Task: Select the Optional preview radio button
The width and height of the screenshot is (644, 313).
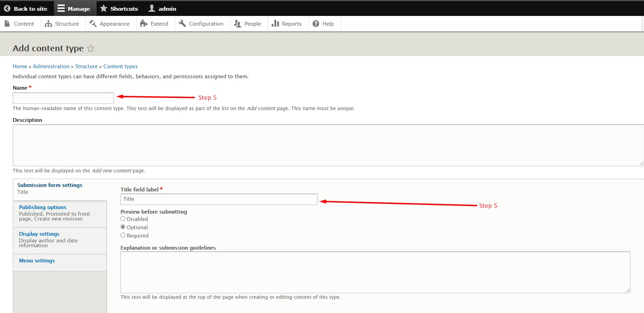Action: [x=123, y=227]
